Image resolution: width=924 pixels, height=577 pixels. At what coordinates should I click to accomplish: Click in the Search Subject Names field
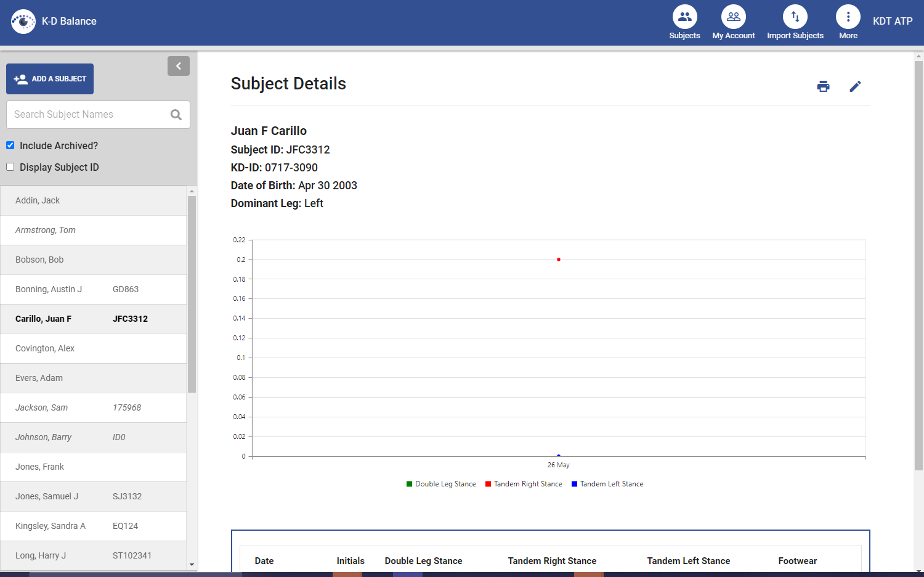point(86,115)
